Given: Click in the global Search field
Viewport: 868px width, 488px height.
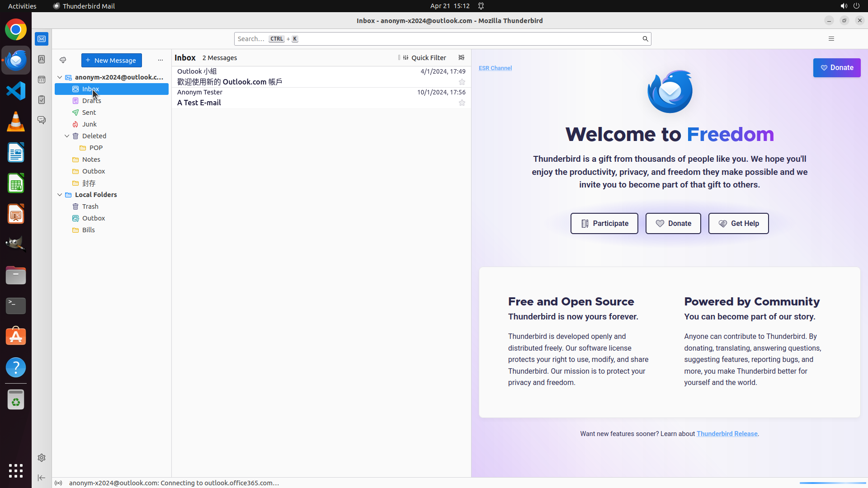Looking at the screenshot, I should [x=434, y=39].
